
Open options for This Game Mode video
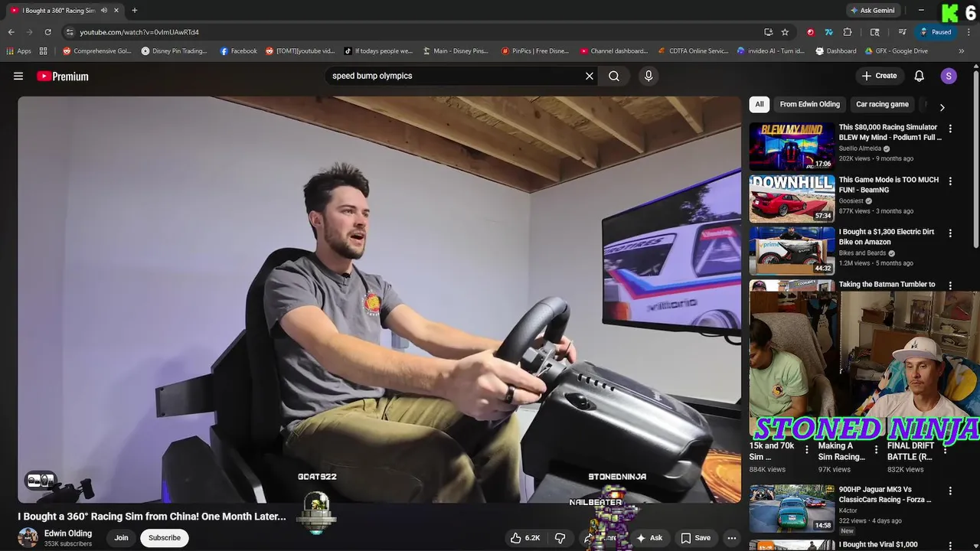click(950, 181)
